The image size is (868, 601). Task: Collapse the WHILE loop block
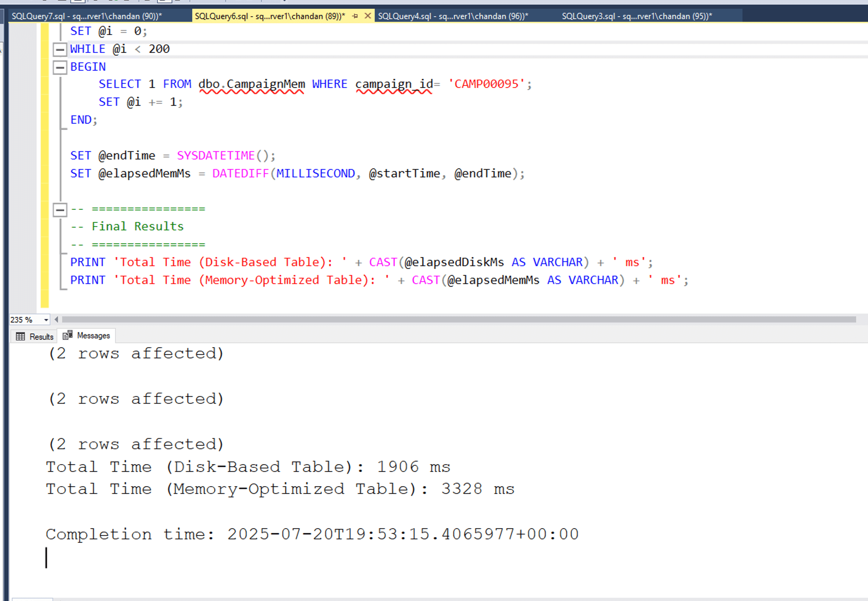(60, 49)
